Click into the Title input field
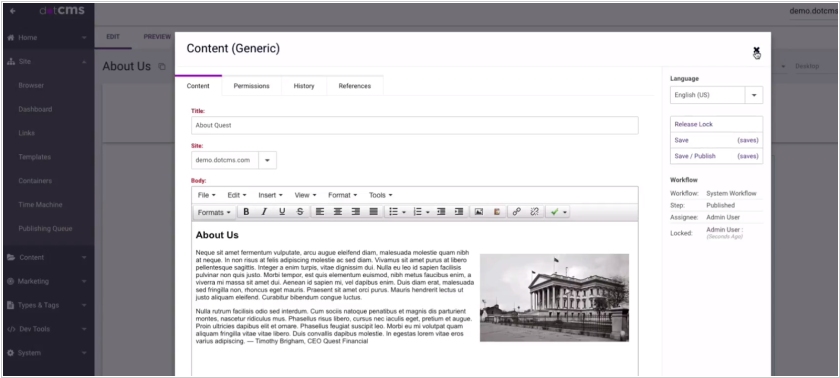Screen dimensions: 840x378 tap(415, 125)
